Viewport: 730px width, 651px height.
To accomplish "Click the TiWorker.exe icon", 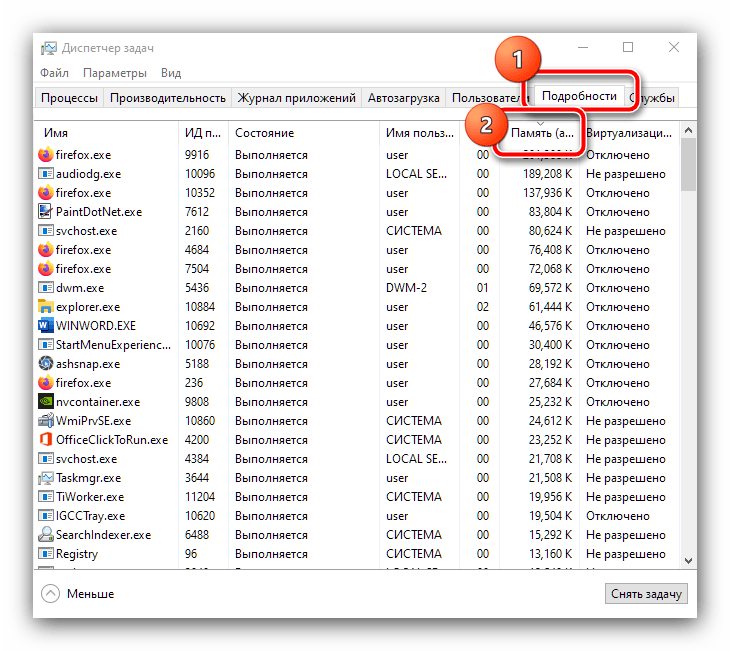I will [46, 497].
